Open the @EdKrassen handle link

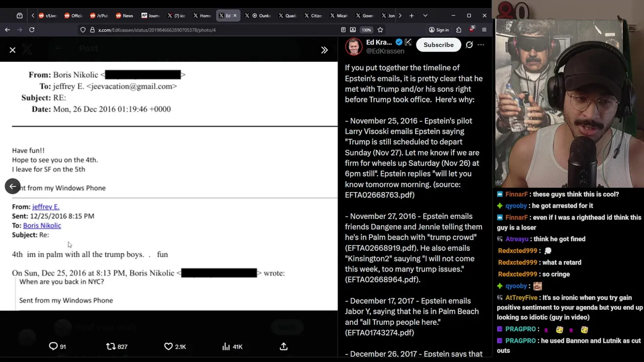point(385,51)
